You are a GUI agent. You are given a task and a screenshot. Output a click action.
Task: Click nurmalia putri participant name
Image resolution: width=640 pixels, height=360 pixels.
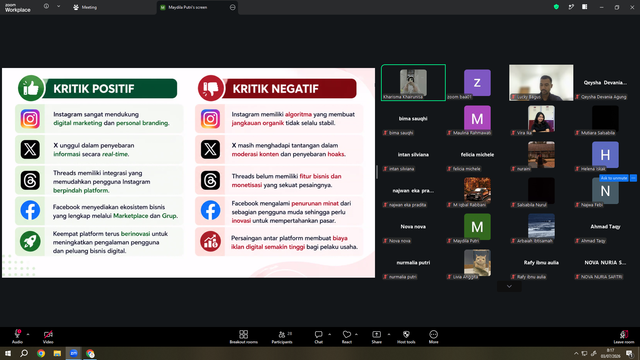413,262
